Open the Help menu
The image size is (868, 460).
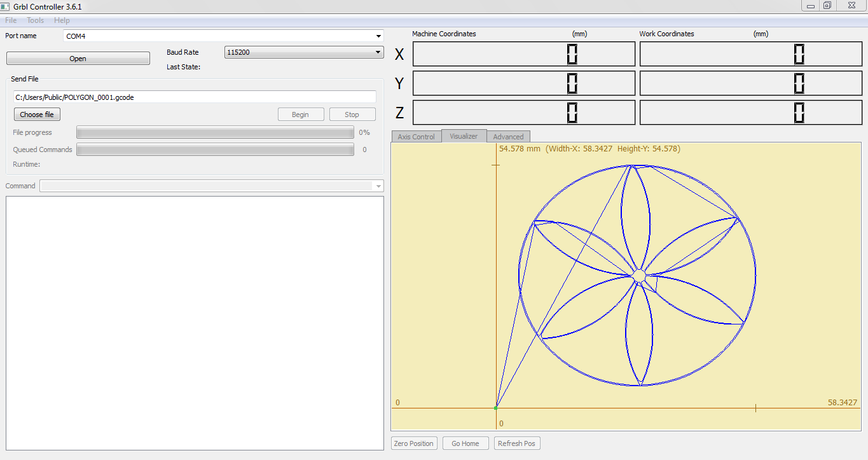coord(62,20)
